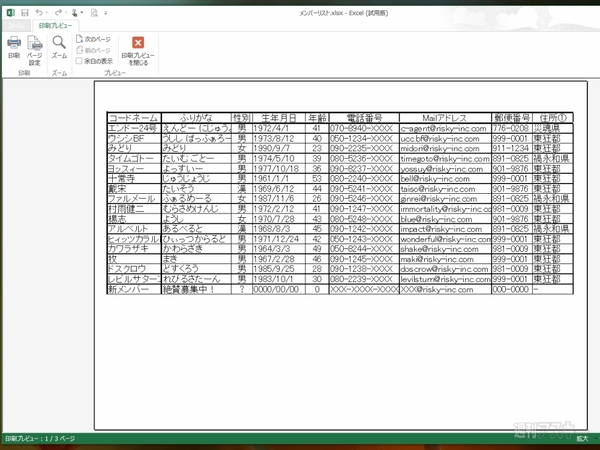Click the cell ウシシBF

coord(134,138)
